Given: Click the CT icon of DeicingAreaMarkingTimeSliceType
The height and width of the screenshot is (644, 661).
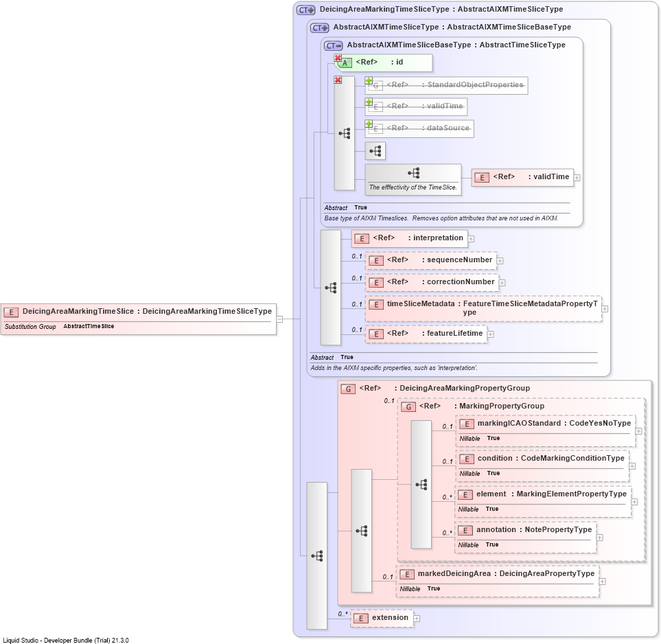Looking at the screenshot, I should 305,10.
